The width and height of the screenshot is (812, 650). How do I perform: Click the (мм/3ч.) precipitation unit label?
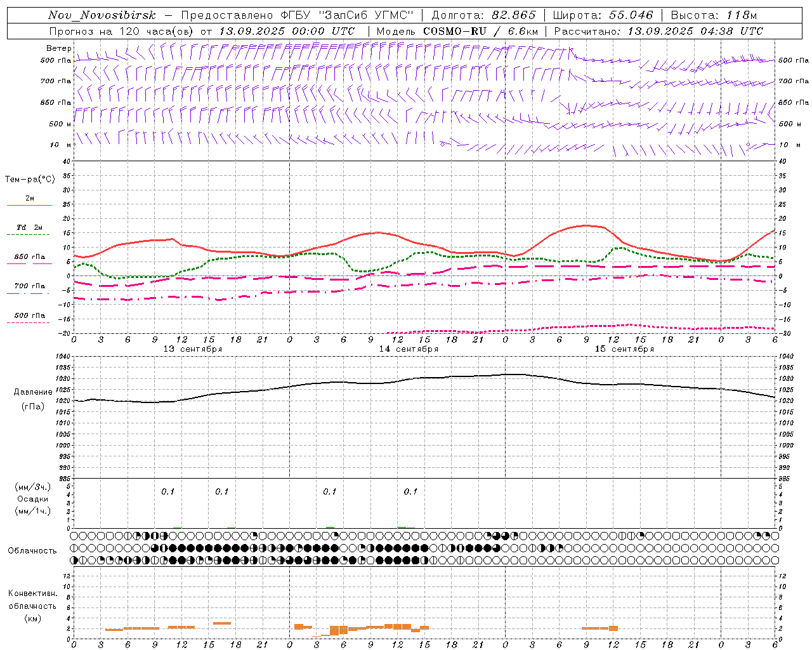coord(33,487)
